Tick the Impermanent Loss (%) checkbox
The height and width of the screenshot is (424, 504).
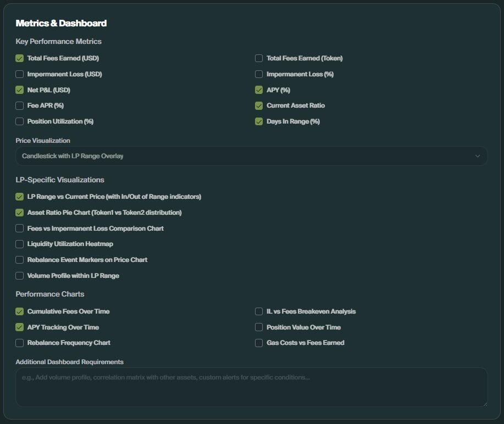click(x=259, y=74)
